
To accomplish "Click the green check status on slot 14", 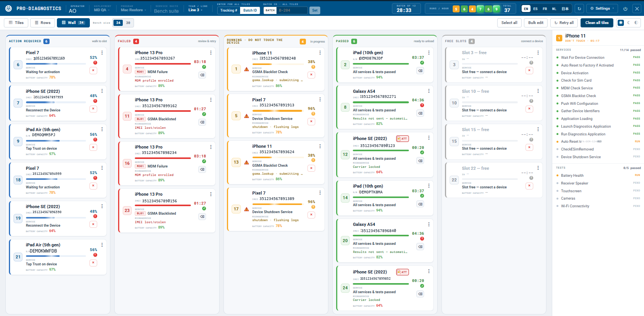I will (x=422, y=196).
